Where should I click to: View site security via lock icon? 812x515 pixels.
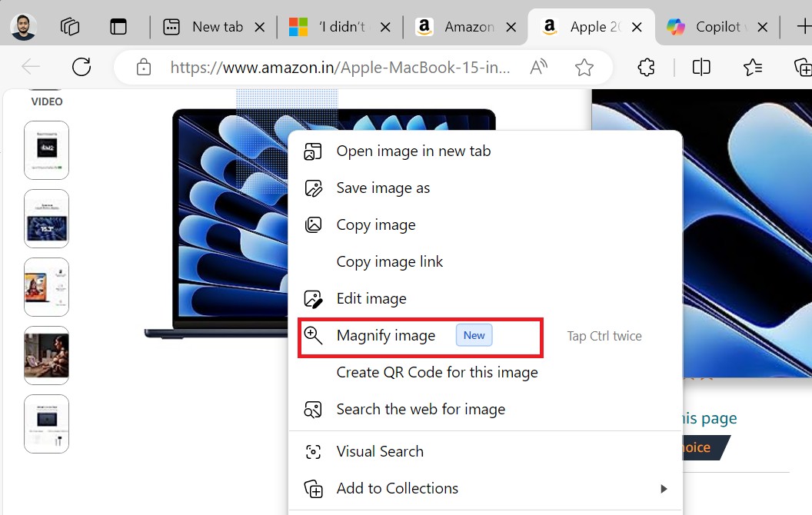(143, 67)
